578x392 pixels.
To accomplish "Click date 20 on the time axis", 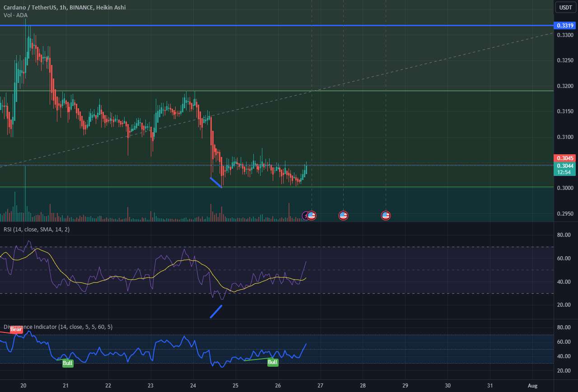I will point(23,386).
